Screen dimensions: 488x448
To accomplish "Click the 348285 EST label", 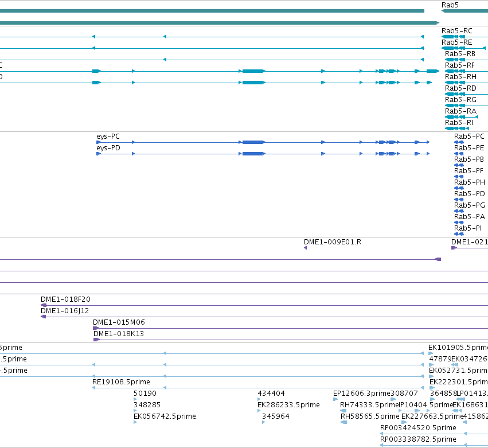I will [147, 405].
